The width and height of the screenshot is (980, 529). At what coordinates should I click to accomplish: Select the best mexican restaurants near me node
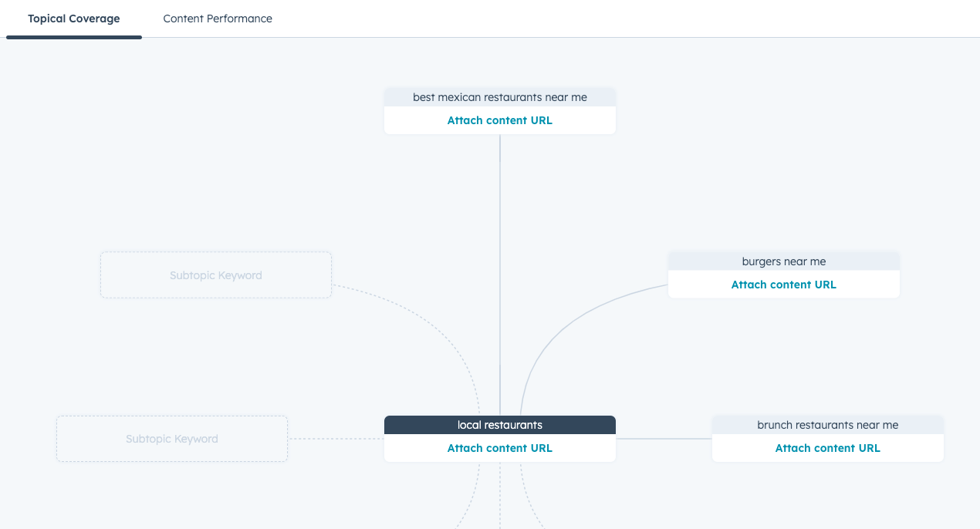point(499,97)
